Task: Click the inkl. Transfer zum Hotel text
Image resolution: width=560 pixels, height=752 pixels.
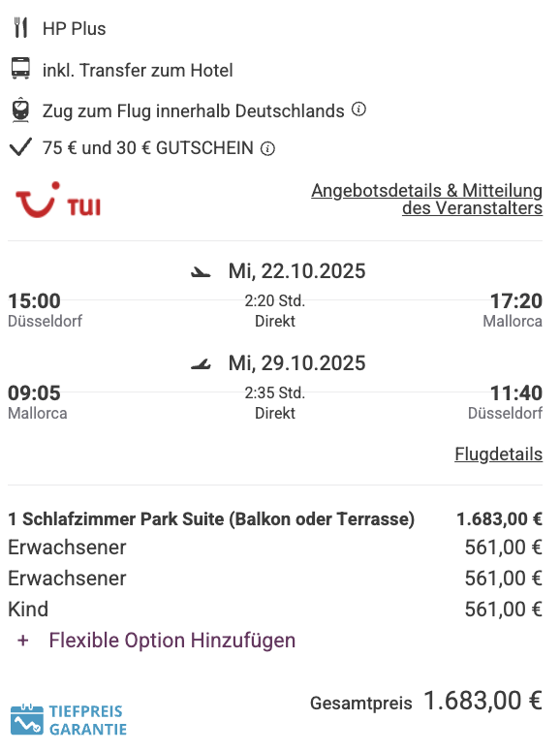Action: pos(138,70)
